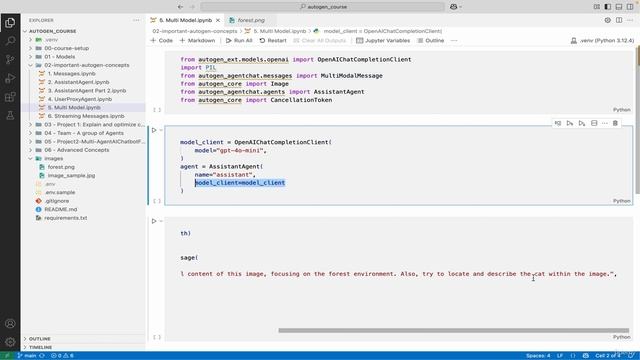
Task: Execute cell and below from cell toolbar
Action: tap(582, 123)
